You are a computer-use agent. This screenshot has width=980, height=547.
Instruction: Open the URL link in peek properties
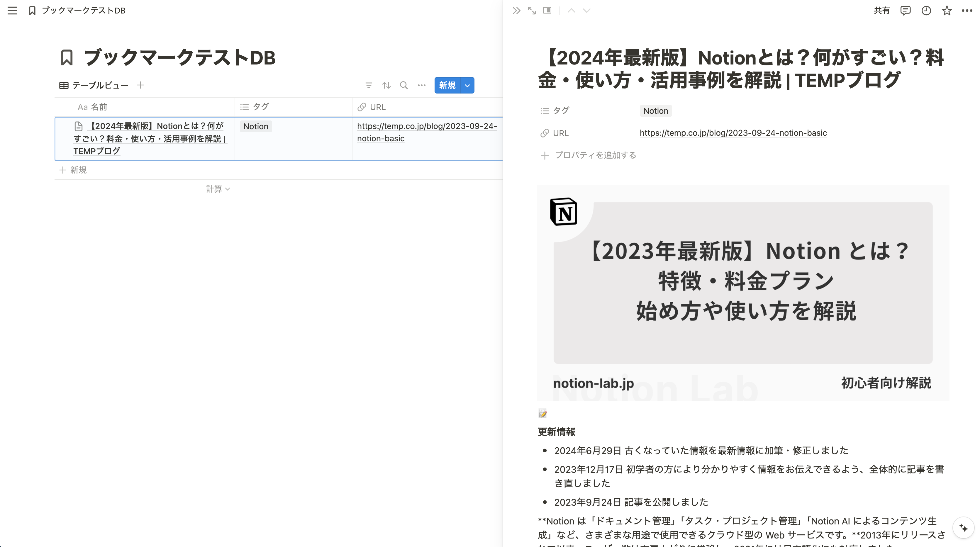tap(733, 133)
